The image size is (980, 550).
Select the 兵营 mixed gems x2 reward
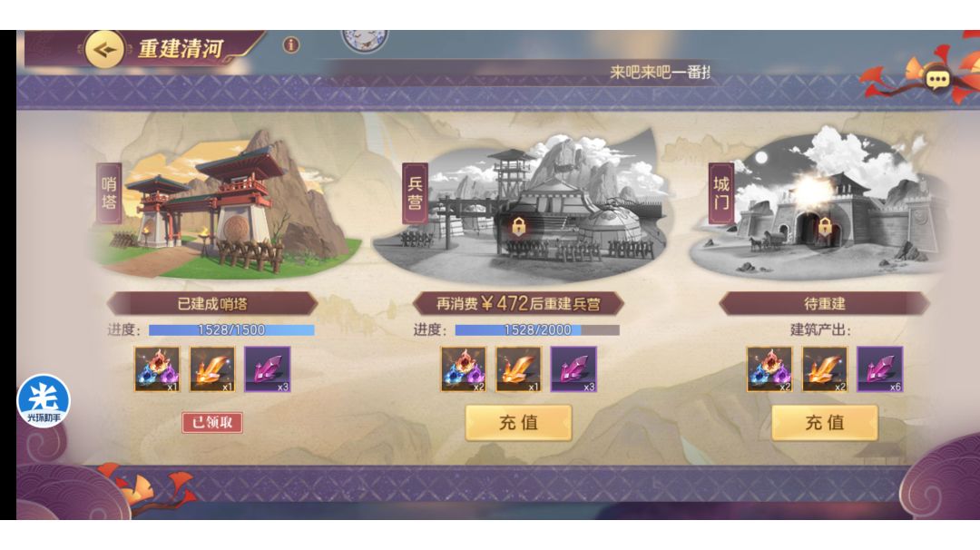(463, 369)
